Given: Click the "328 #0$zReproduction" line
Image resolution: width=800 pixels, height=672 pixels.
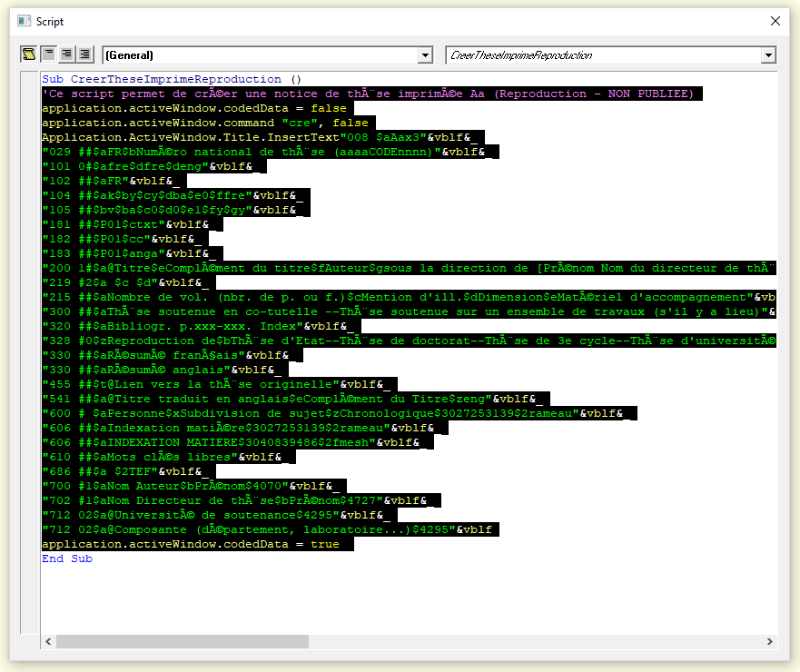Looking at the screenshot, I should [409, 341].
